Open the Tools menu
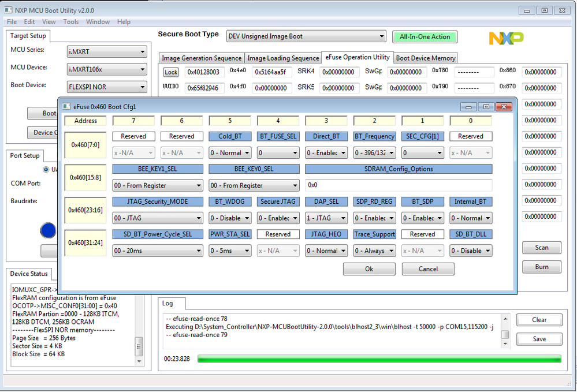 70,22
